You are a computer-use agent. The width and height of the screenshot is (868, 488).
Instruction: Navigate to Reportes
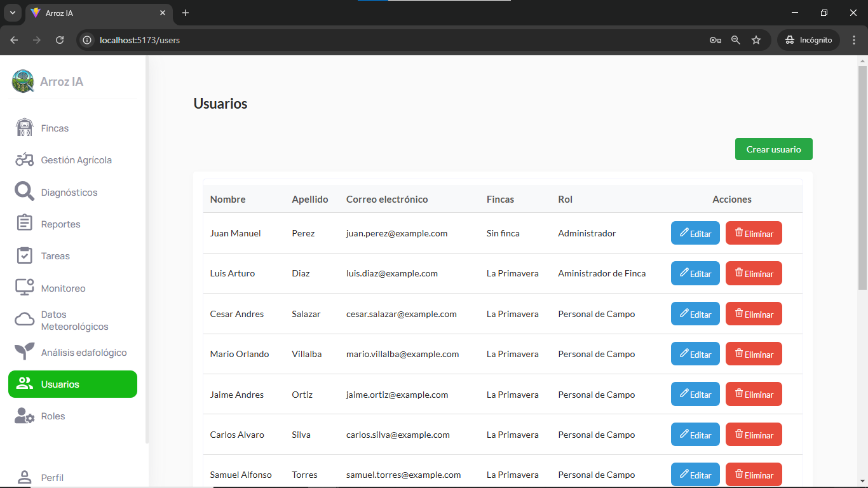72,224
